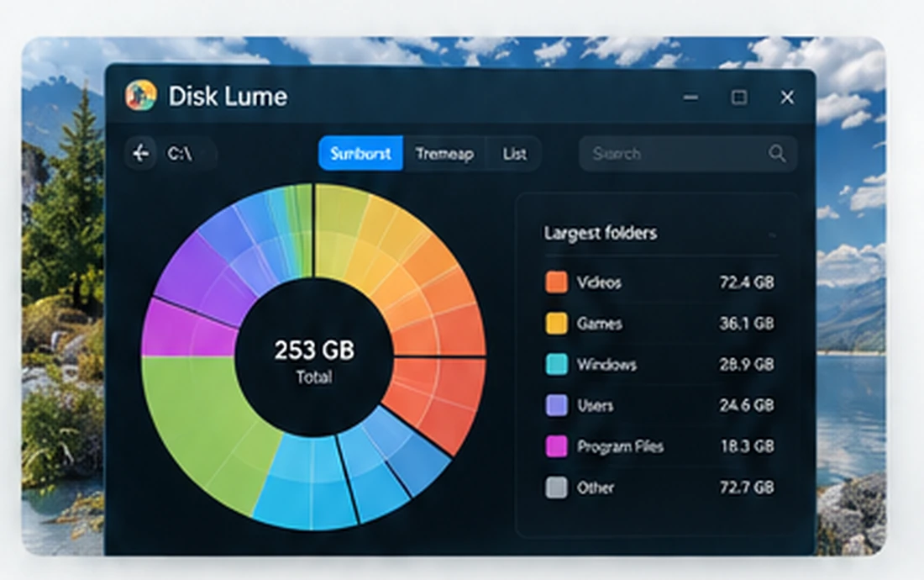Click the Largest folders panel heading

(600, 233)
